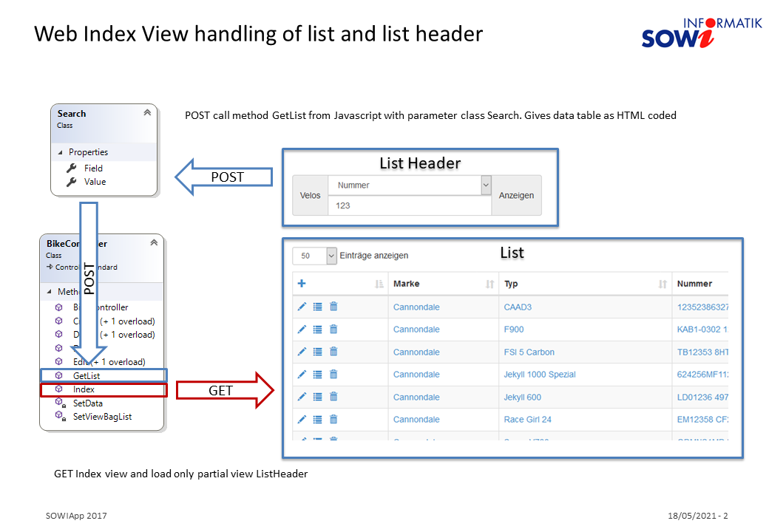Select the GetList method cube icon
Image resolution: width=769 pixels, height=532 pixels.
pos(58,375)
